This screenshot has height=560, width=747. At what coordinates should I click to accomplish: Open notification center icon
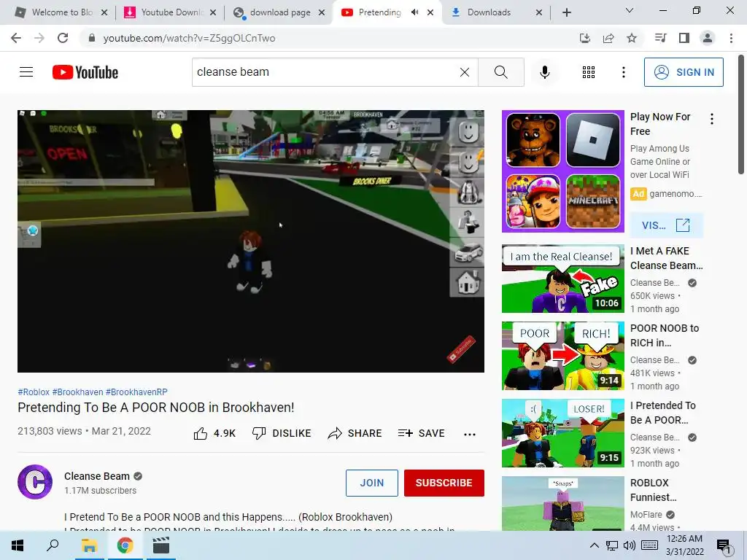point(724,546)
